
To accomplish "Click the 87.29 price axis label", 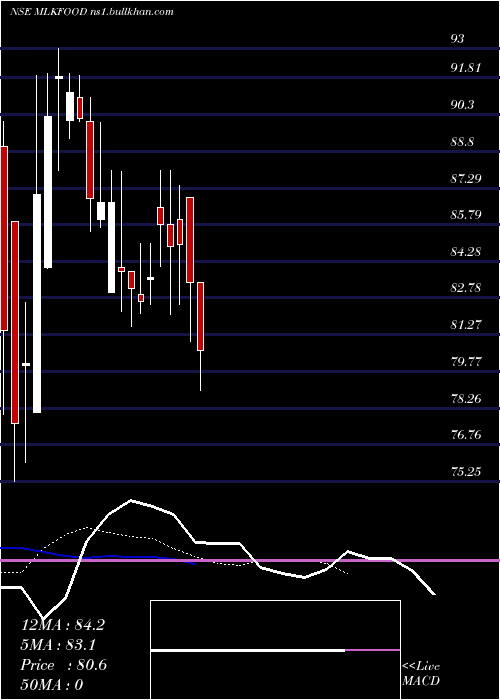I will (x=466, y=179).
